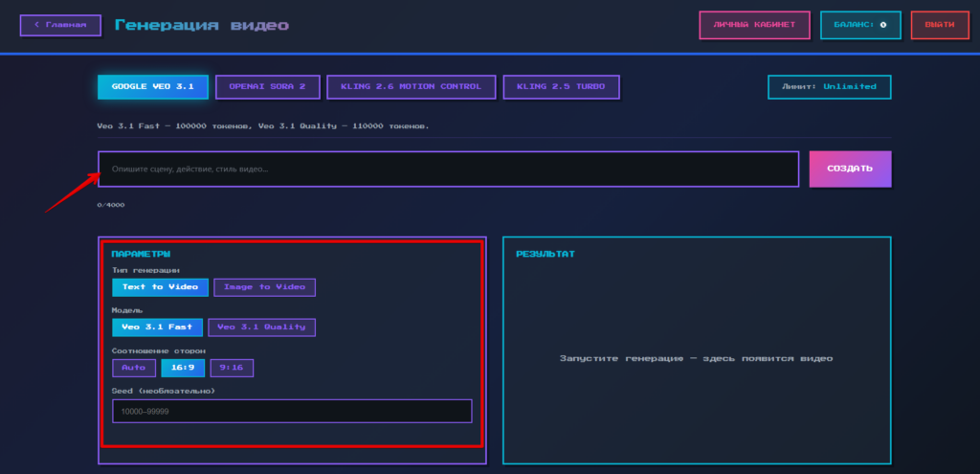
Task: Select Image to Video generation type
Action: tap(264, 287)
